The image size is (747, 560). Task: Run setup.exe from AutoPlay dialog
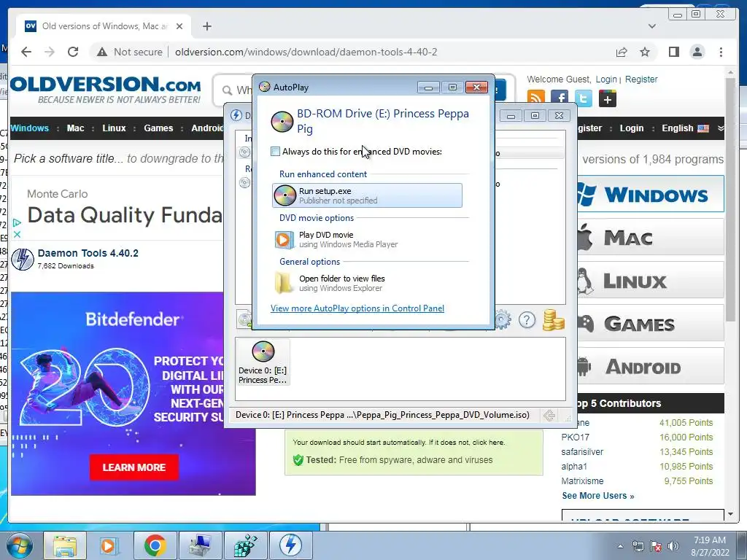click(x=367, y=195)
